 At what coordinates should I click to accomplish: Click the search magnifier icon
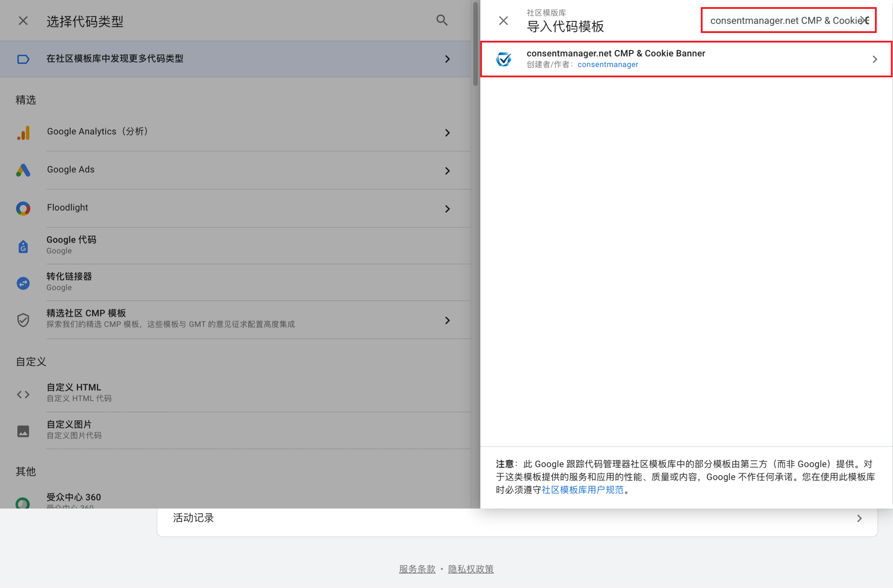[x=442, y=20]
